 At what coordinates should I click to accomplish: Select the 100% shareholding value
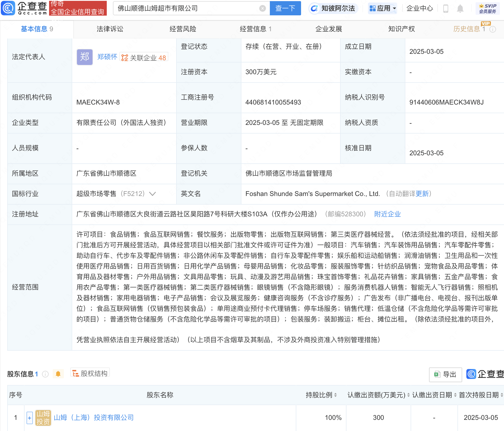click(x=333, y=418)
